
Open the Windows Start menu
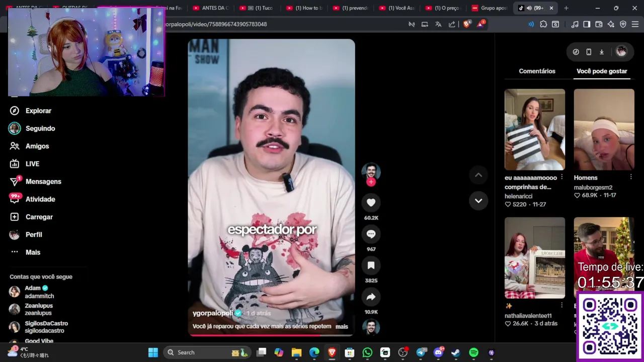(x=153, y=352)
